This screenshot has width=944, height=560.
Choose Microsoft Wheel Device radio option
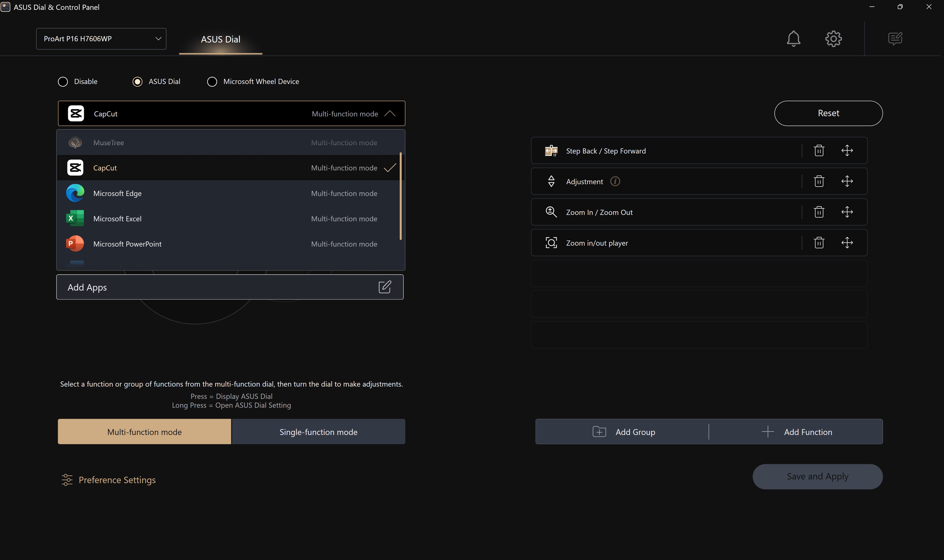point(212,82)
